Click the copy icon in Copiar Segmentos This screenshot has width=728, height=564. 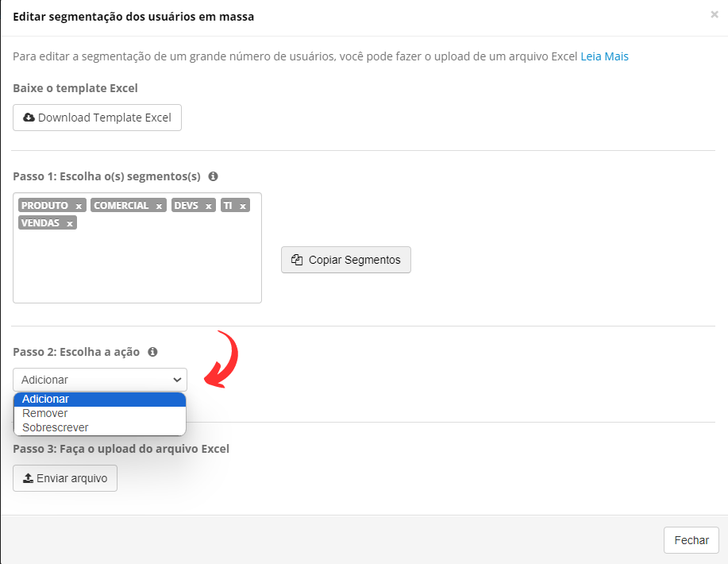click(297, 260)
